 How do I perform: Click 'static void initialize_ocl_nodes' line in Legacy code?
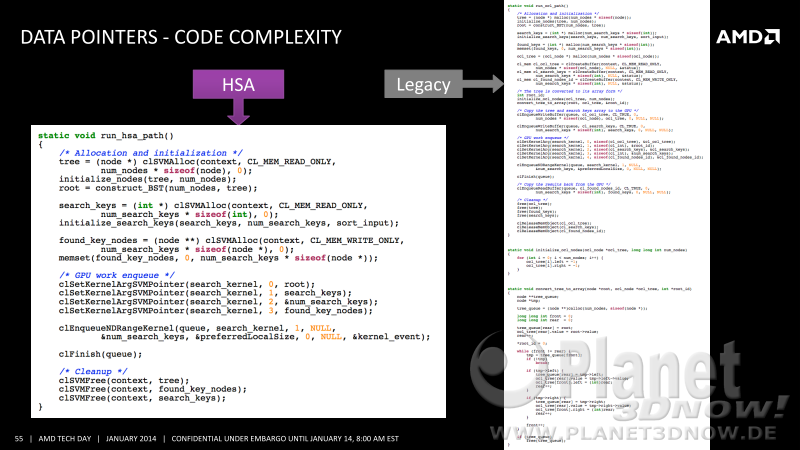click(597, 250)
